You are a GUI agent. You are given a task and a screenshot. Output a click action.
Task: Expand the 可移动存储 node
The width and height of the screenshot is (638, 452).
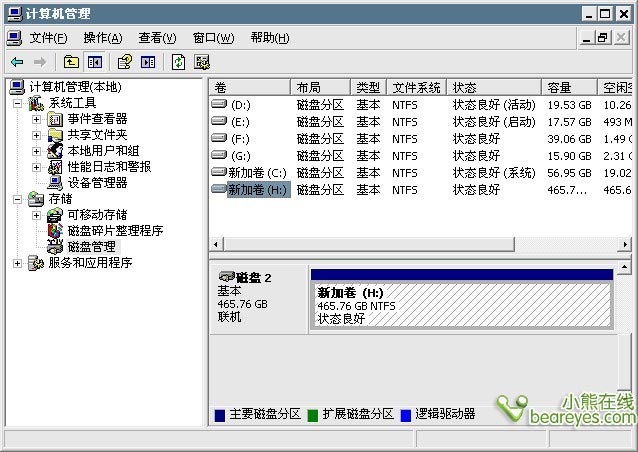click(x=36, y=215)
